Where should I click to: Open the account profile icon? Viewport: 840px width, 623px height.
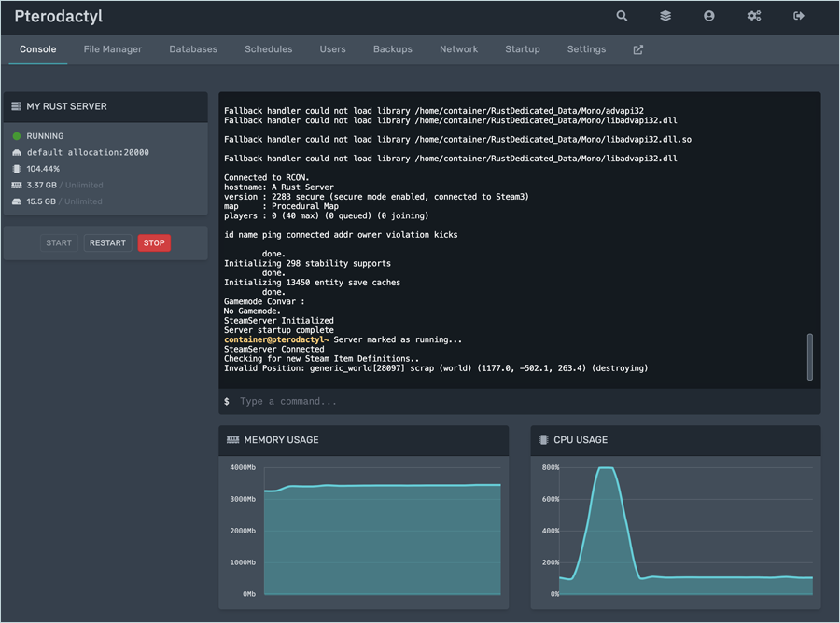(x=709, y=16)
